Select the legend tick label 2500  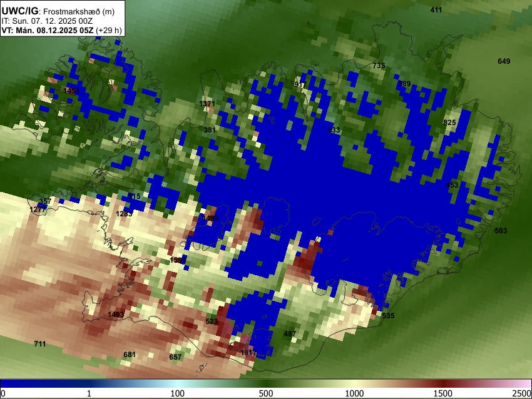pos(522,393)
